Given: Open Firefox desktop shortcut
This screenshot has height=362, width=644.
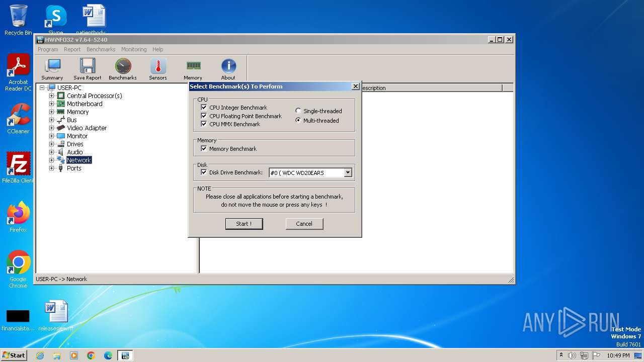Looking at the screenshot, I should point(18,217).
